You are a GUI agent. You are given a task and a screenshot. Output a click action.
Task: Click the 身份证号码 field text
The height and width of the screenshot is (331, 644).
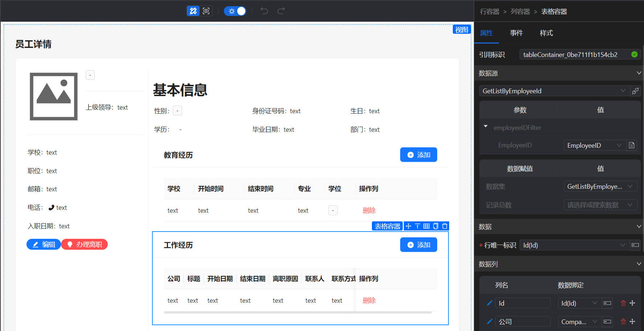(276, 111)
